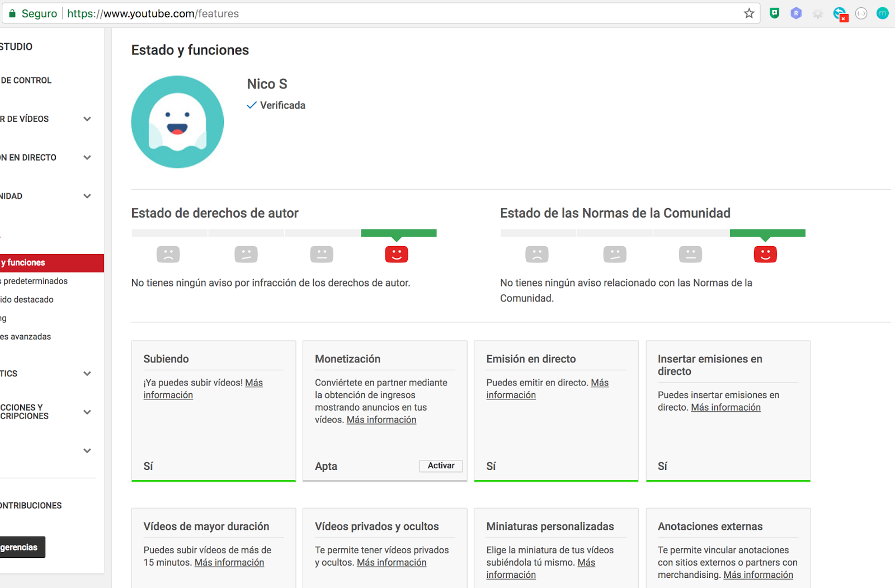The width and height of the screenshot is (895, 588).
Task: Open 'Más información' in Anotaciones externas card
Action: [758, 575]
